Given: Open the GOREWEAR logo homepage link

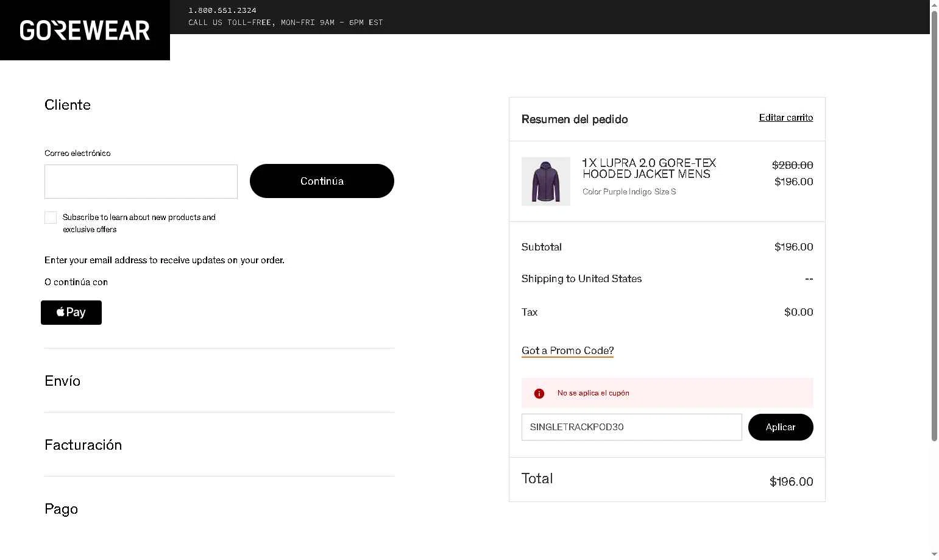Looking at the screenshot, I should point(85,30).
